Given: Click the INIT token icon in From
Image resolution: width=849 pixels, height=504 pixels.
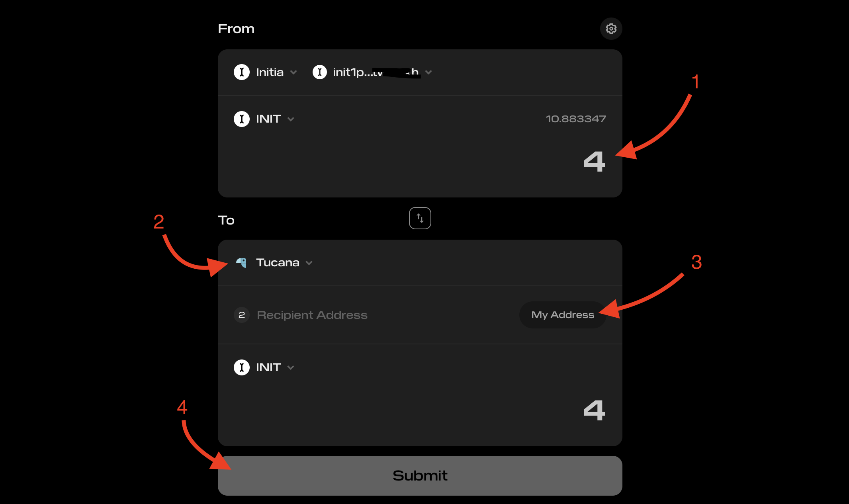Looking at the screenshot, I should (241, 119).
